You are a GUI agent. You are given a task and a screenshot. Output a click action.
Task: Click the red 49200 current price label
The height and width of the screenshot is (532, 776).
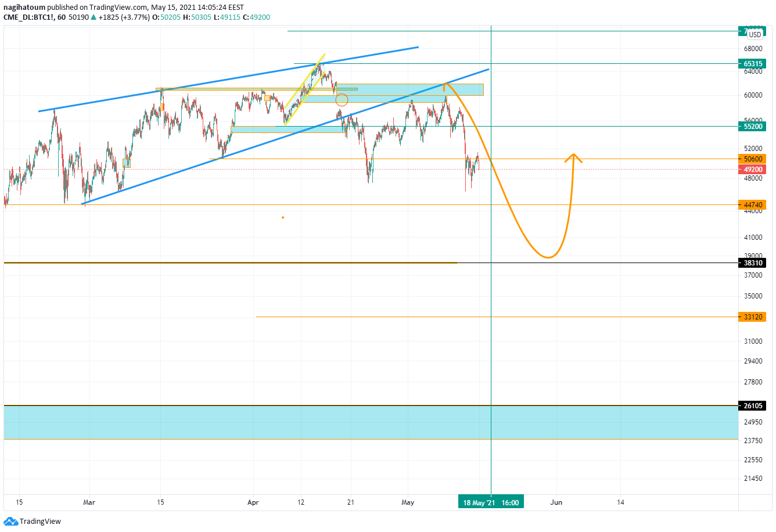[753, 170]
